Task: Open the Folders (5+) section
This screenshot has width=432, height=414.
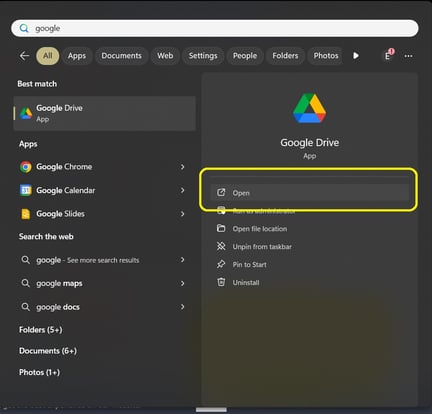Action: 41,330
